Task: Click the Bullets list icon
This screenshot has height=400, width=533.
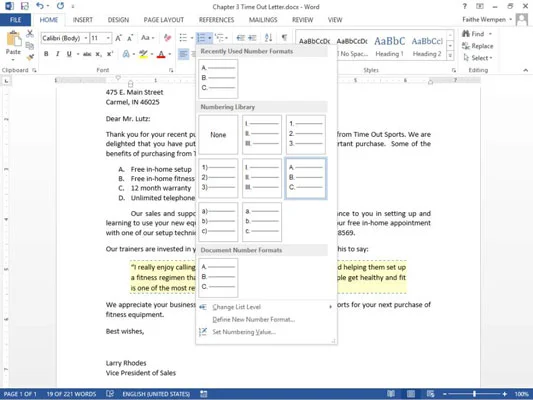Action: pos(183,38)
